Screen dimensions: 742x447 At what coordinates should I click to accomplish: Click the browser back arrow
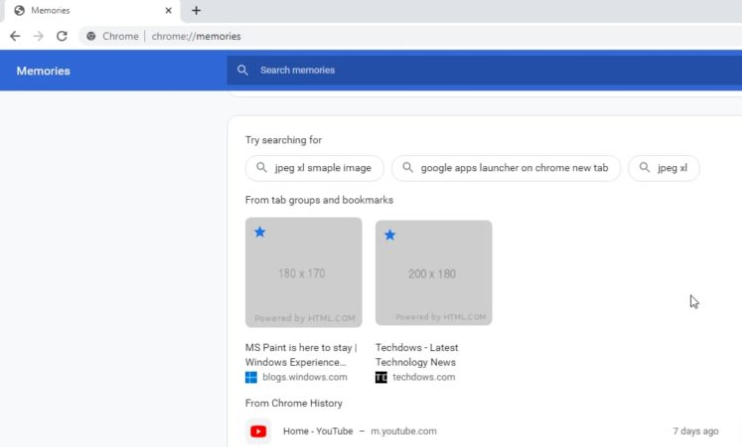pos(15,36)
